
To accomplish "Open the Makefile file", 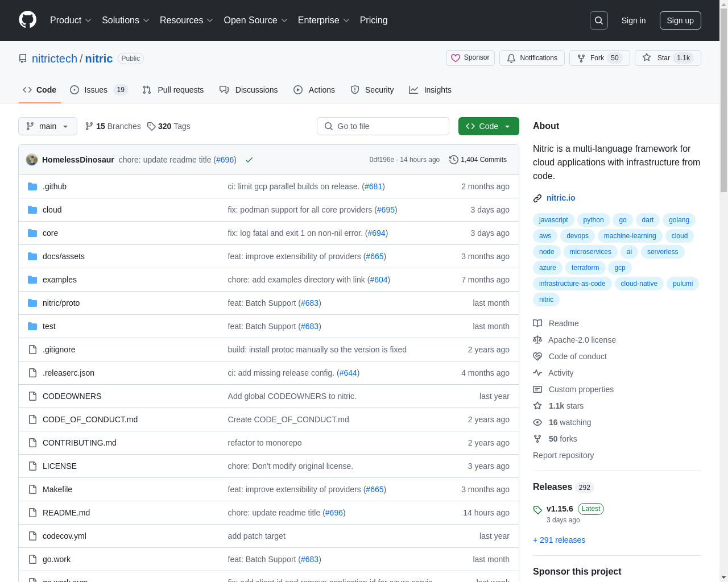I will [57, 489].
